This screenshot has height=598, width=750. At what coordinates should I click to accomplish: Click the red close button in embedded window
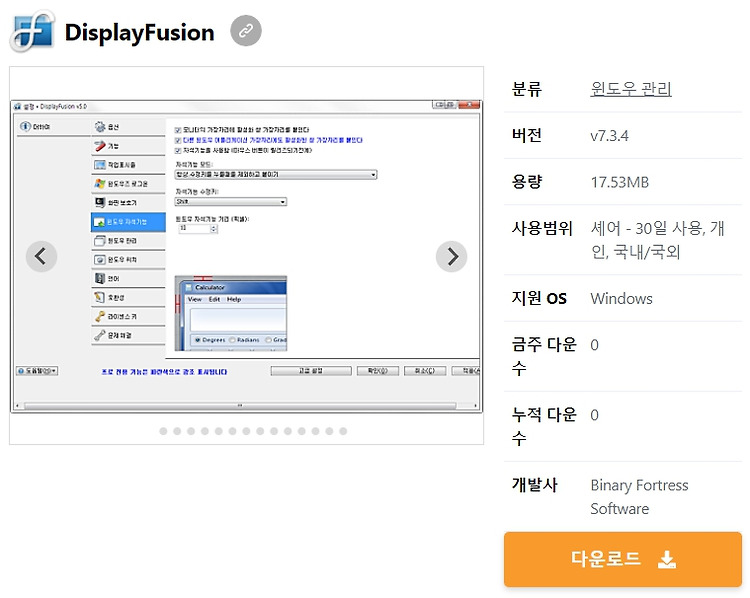coord(469,105)
